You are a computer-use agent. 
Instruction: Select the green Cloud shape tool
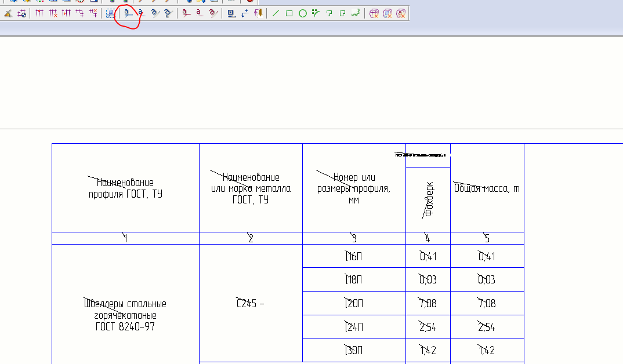coord(356,13)
